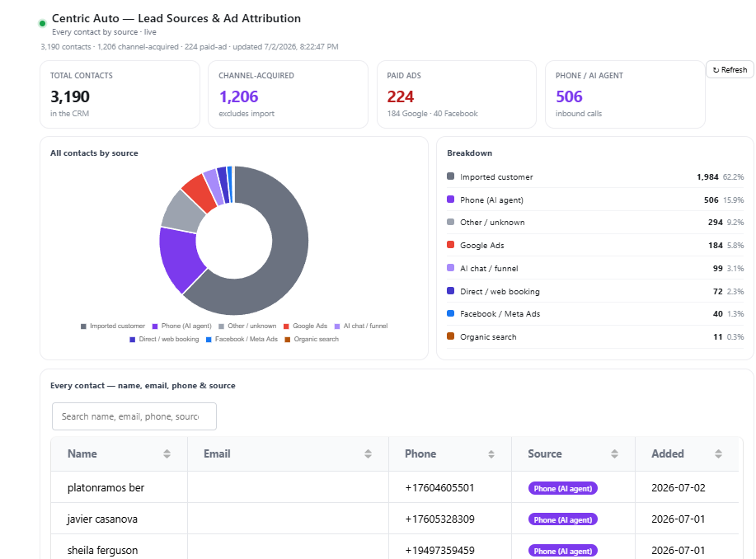Toggle Direct / web booking in chart legend
This screenshot has height=559, width=756.
pyautogui.click(x=164, y=339)
